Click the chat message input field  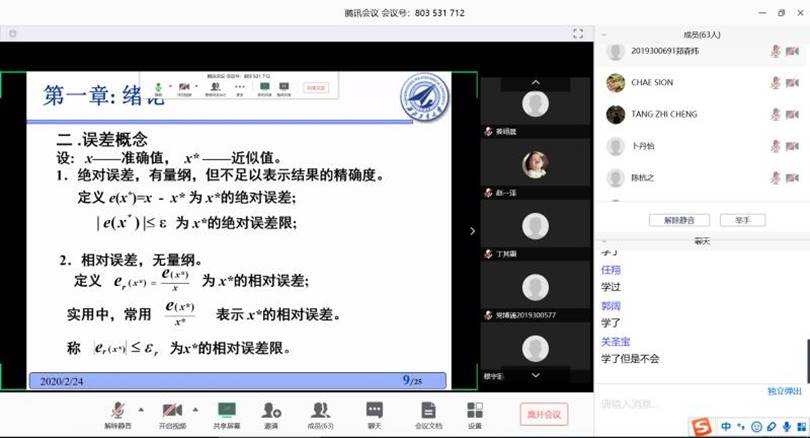tap(680, 404)
